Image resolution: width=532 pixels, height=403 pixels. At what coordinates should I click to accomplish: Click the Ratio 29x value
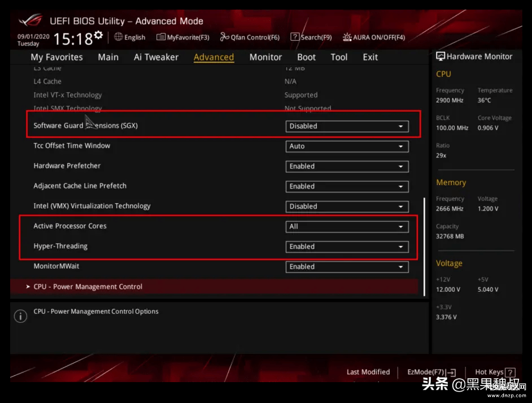point(441,155)
